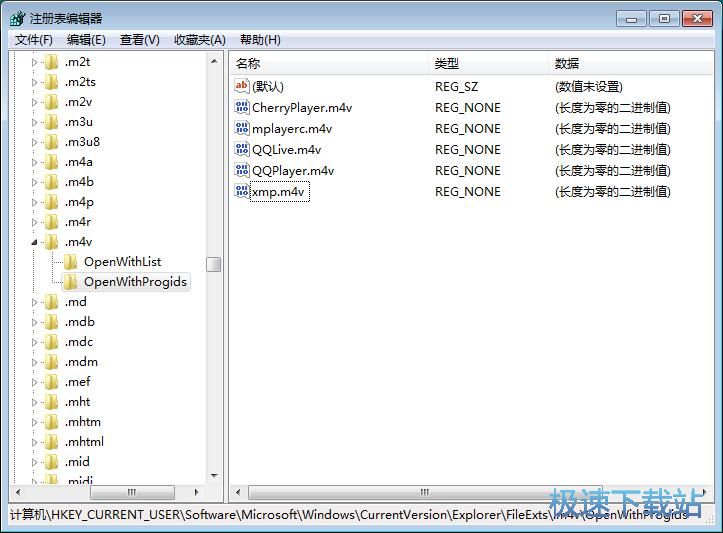Click the folder icon of .mdb key
723x533 pixels.
52,322
